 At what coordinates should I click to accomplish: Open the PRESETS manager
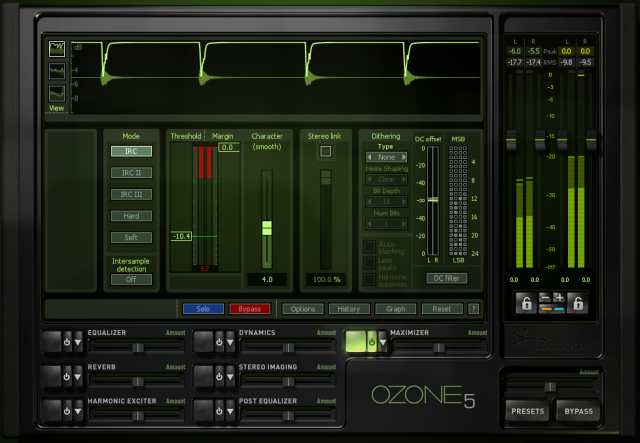(527, 411)
